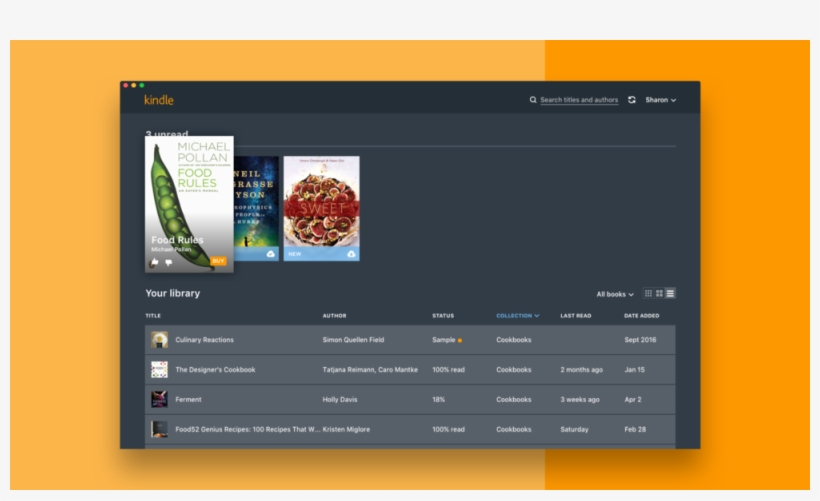This screenshot has width=820, height=501.
Task: Click the 18% status of Ferment
Action: coord(438,399)
